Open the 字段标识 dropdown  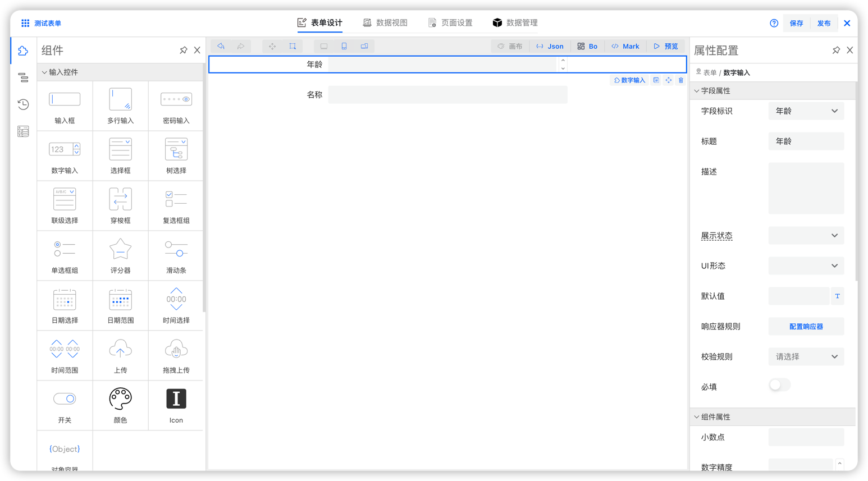pyautogui.click(x=806, y=111)
